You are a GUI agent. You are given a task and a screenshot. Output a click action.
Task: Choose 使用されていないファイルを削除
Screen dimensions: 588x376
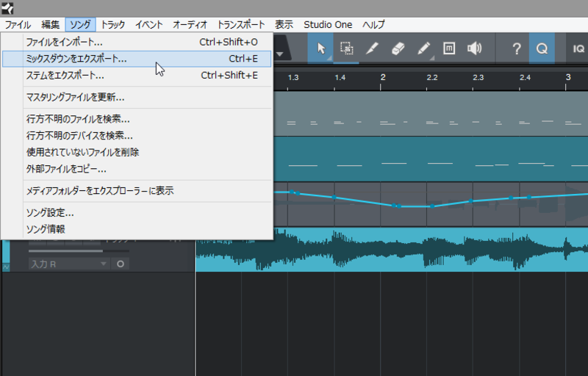point(137,152)
